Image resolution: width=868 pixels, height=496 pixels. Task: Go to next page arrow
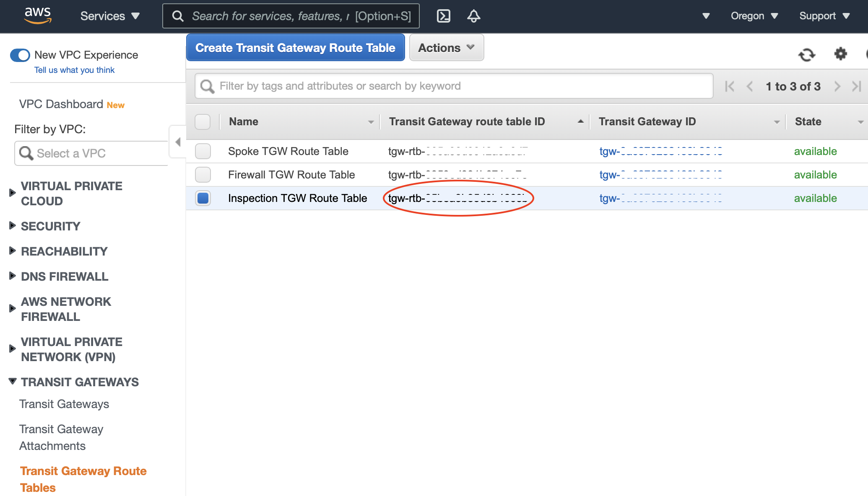click(x=837, y=86)
